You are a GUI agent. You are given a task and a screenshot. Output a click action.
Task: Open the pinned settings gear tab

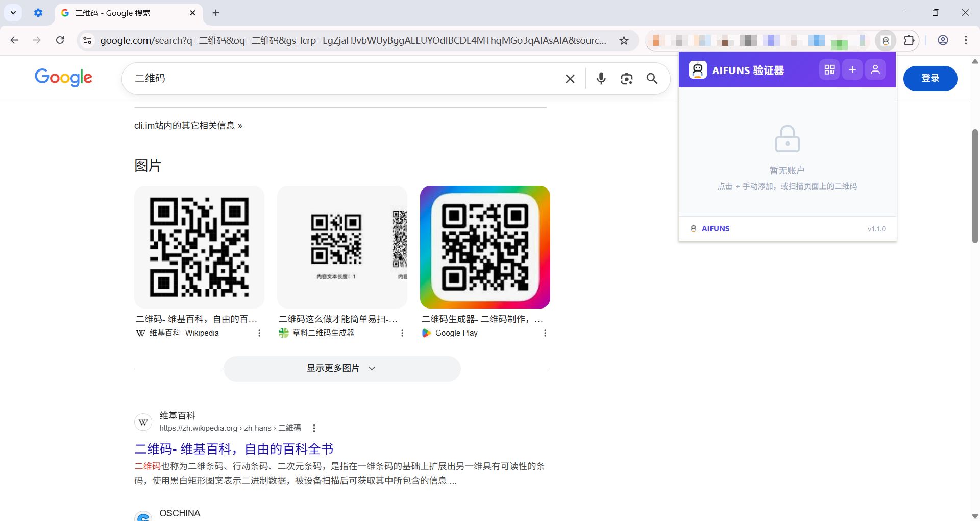pos(38,13)
